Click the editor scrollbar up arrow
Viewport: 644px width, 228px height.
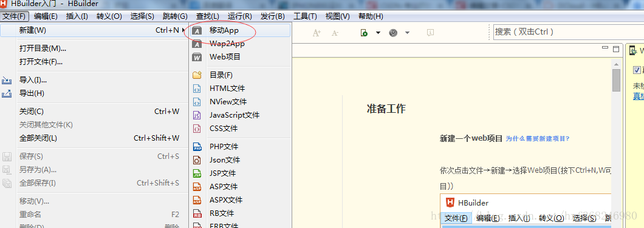tap(616, 64)
